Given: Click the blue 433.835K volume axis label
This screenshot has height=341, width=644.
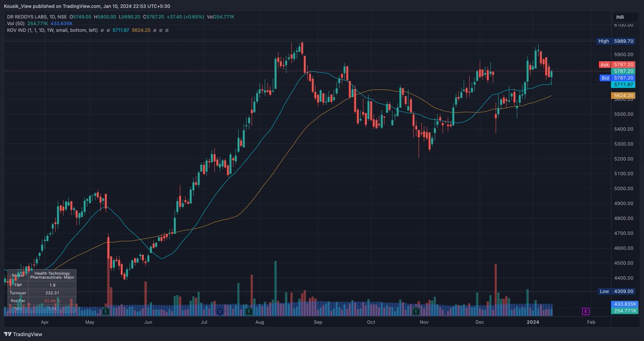Looking at the screenshot, I should [624, 304].
